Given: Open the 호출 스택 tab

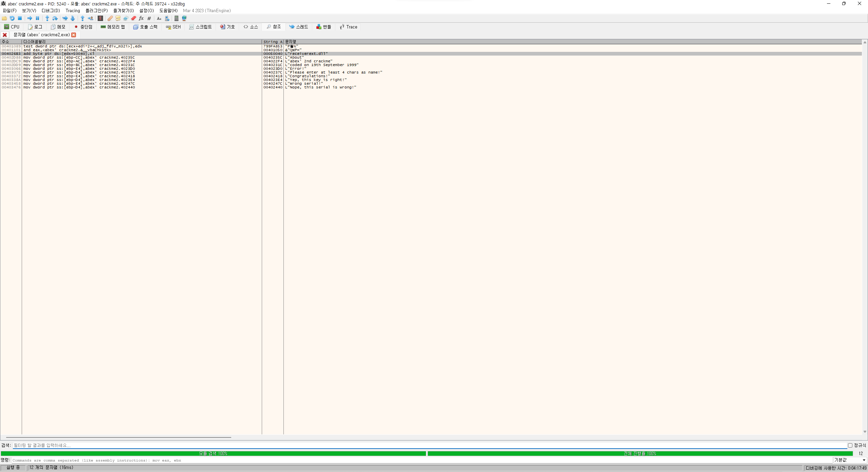Looking at the screenshot, I should (x=145, y=27).
